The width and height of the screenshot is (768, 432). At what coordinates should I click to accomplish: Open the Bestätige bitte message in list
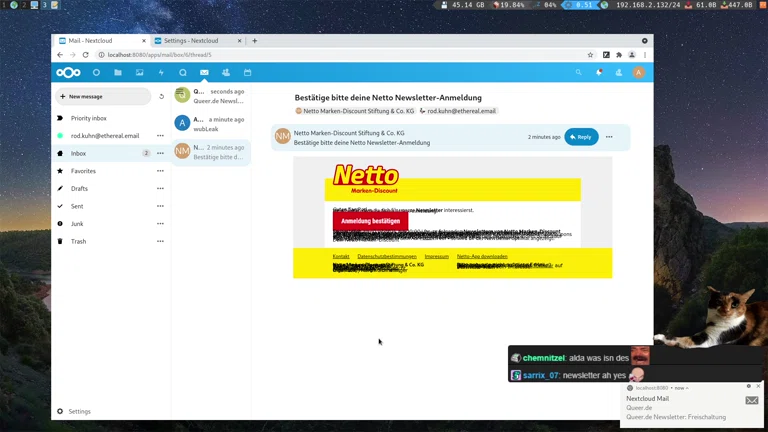tap(211, 152)
